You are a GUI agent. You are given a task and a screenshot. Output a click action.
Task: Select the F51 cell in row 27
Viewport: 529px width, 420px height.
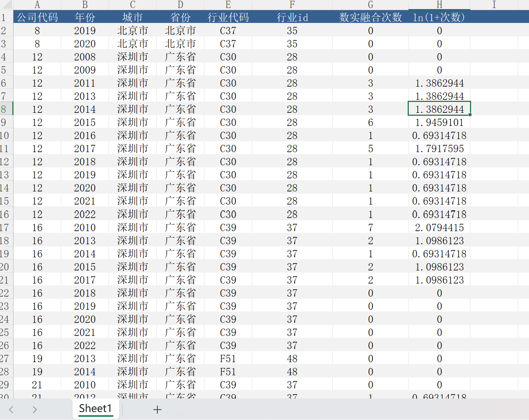coord(228,358)
